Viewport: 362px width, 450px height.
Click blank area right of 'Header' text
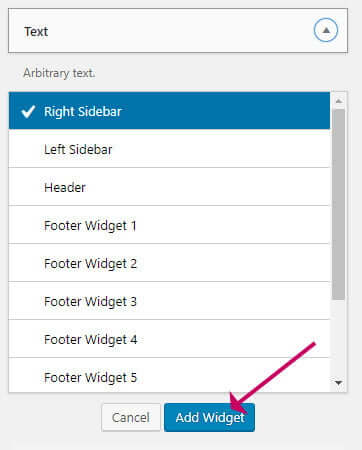click(207, 187)
